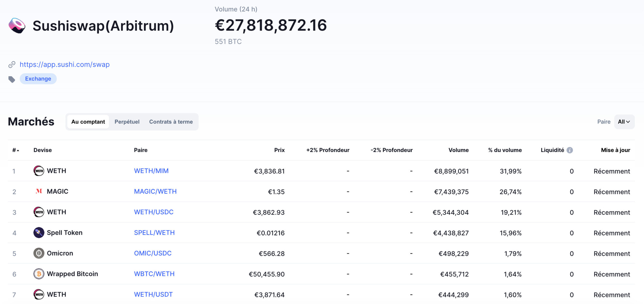
Task: Click the tag icon next to Exchange
Action: tap(12, 79)
